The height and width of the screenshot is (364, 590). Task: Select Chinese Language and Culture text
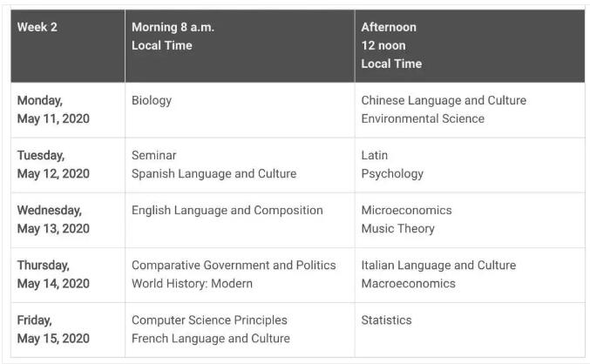pyautogui.click(x=444, y=101)
